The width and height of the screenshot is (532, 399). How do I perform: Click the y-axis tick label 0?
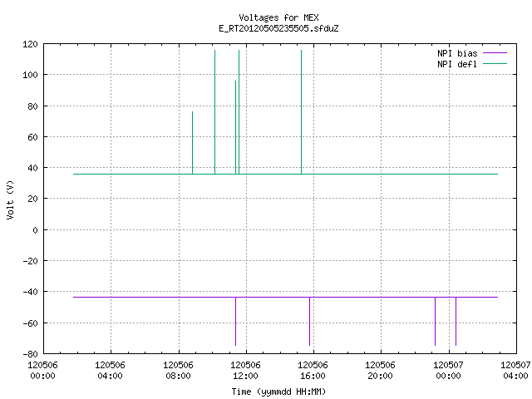click(35, 230)
